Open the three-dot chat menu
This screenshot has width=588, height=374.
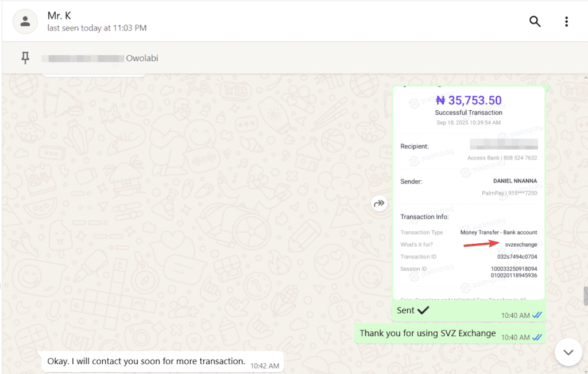566,22
